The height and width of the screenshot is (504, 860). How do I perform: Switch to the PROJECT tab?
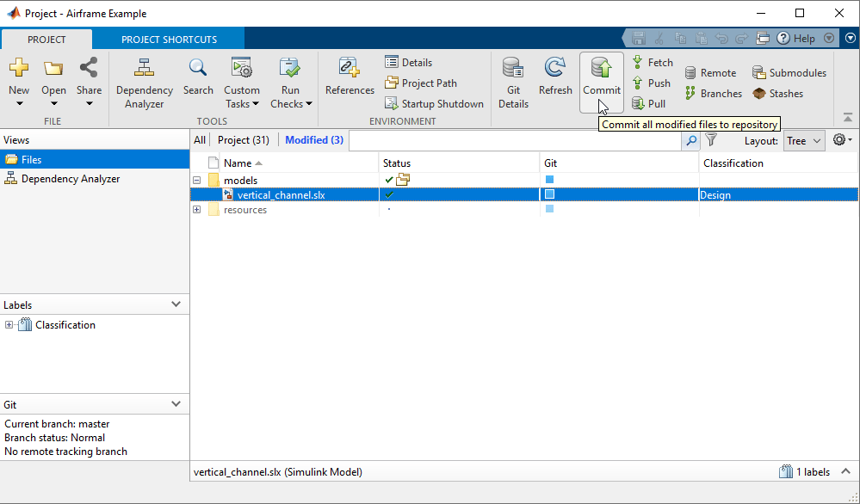pyautogui.click(x=46, y=40)
